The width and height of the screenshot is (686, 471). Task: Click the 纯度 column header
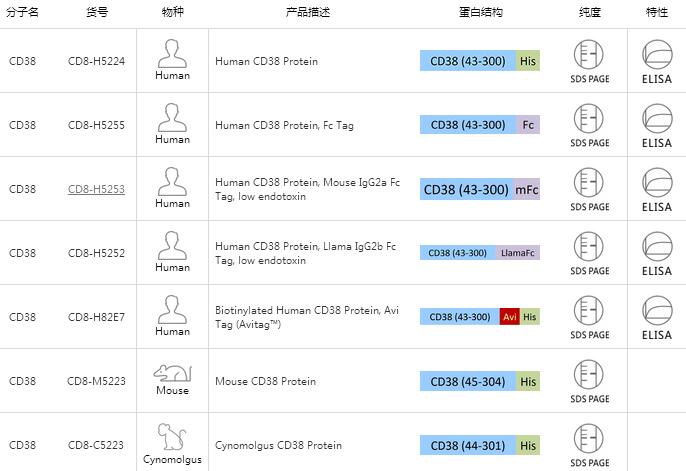(590, 13)
